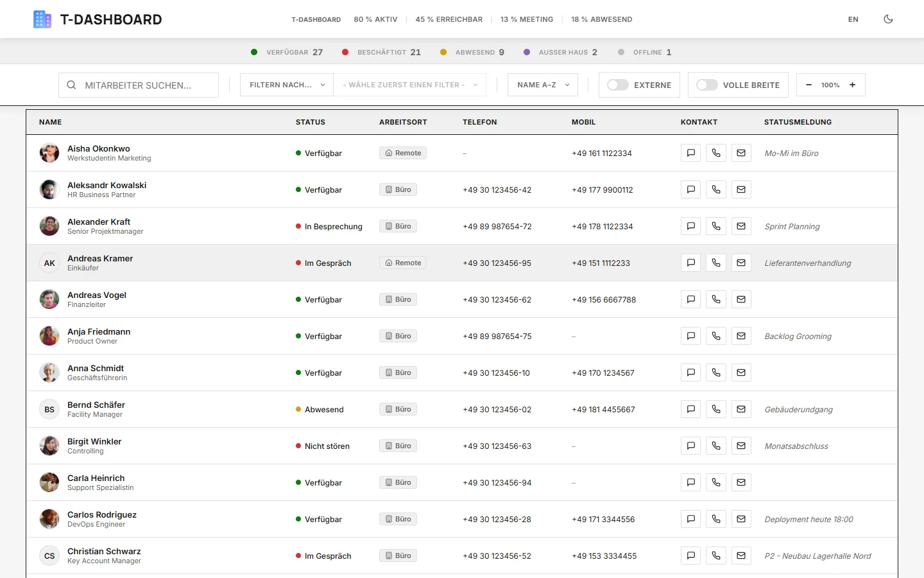
Task: Sort by the Status column header
Action: coord(311,122)
